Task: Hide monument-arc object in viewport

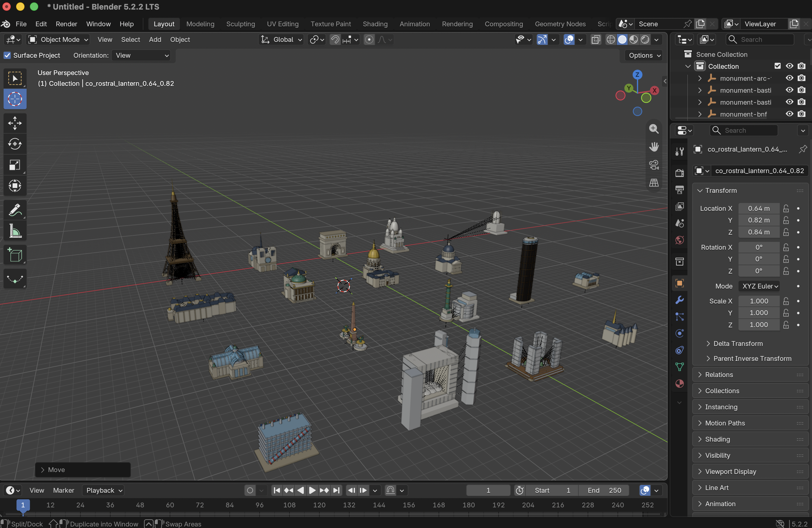Action: click(x=789, y=78)
